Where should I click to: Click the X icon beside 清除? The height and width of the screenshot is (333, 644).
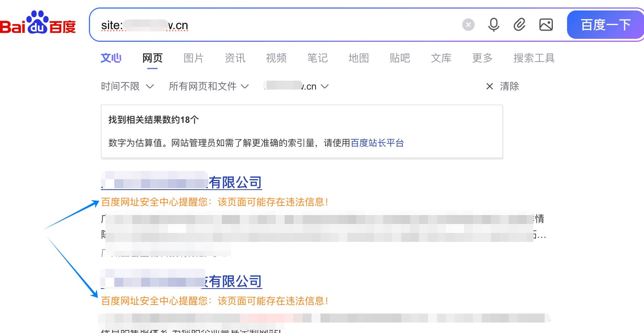coord(489,86)
